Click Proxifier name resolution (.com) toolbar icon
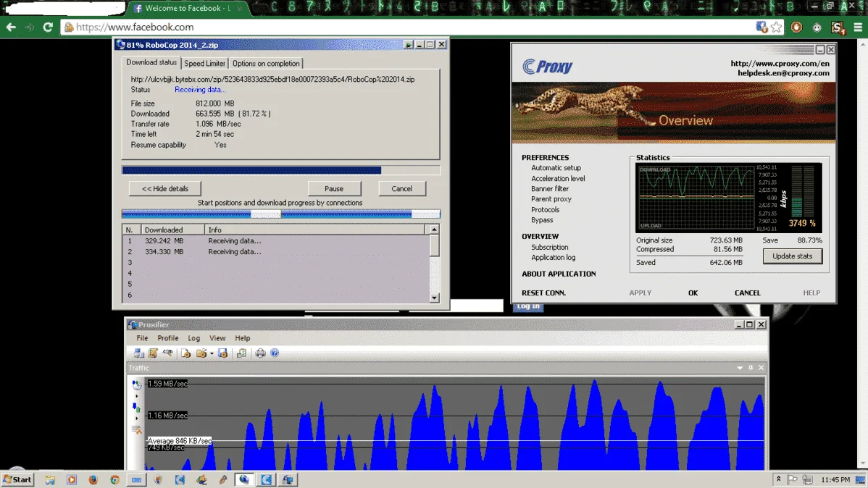The image size is (868, 488). tap(168, 353)
